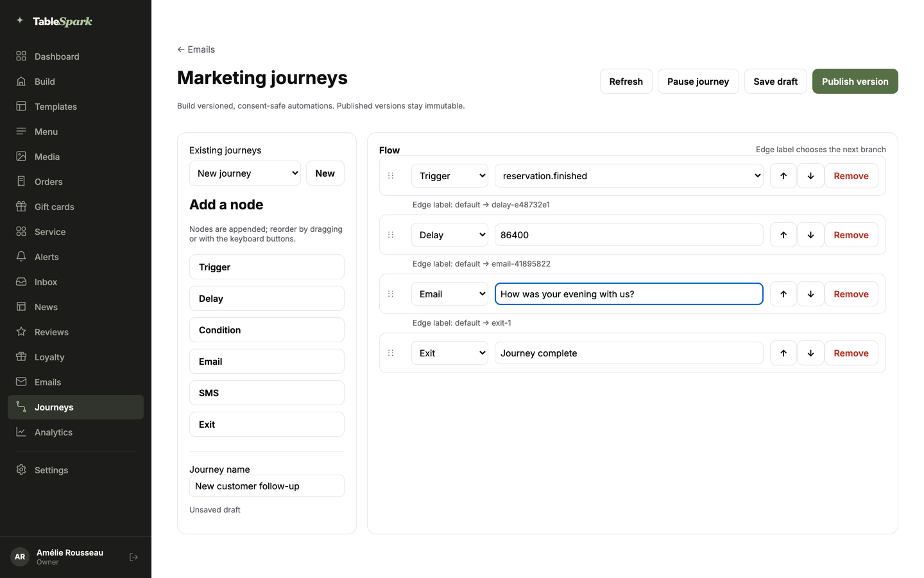924x578 pixels.
Task: Click the down arrow on the Delay node
Action: click(810, 235)
